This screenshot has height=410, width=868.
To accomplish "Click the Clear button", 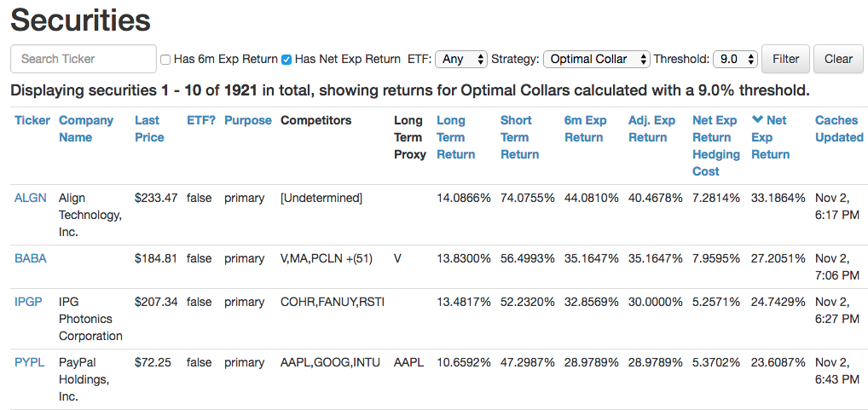I will [838, 59].
